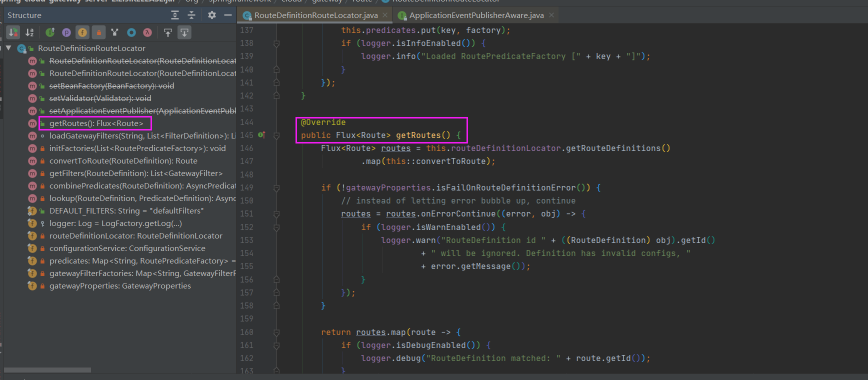The width and height of the screenshot is (868, 380).
Task: Hide the Structure panel with minus icon
Action: 228,15
